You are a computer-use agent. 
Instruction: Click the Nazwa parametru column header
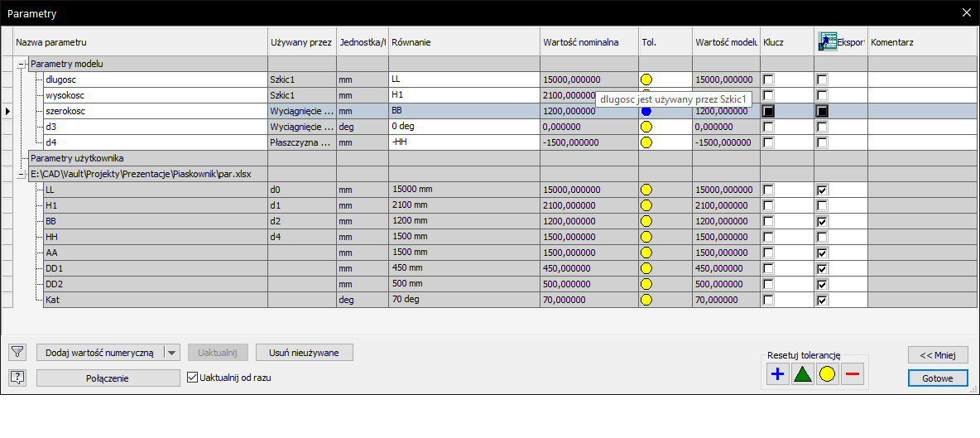click(141, 42)
